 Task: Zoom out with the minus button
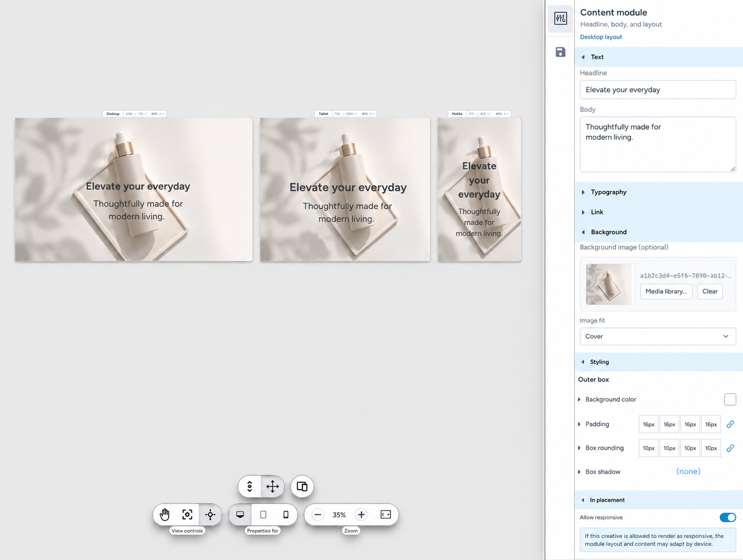tap(318, 514)
